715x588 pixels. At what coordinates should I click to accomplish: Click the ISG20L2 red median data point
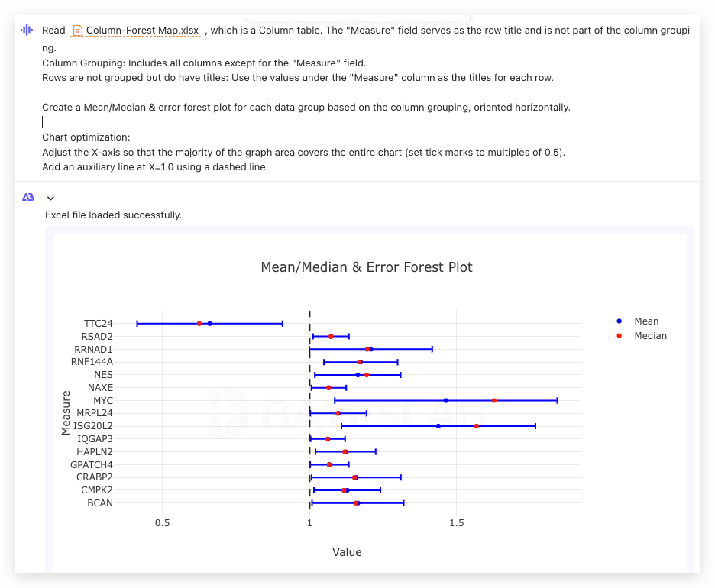477,426
